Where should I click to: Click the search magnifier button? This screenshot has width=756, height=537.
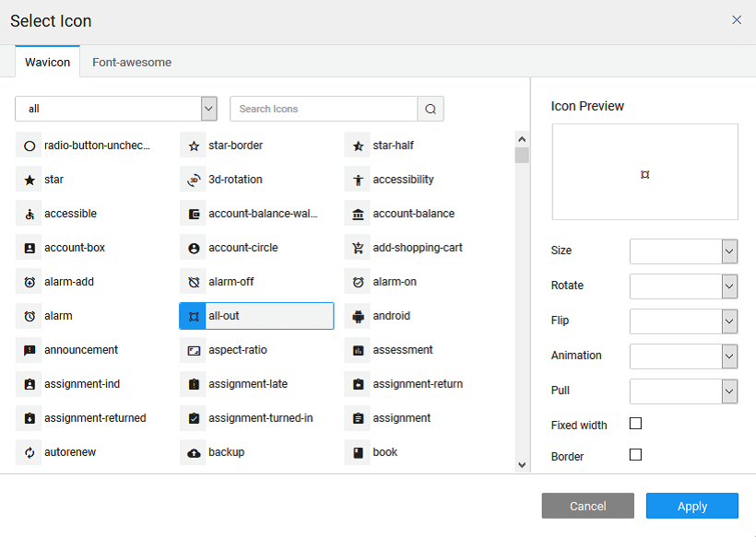tap(431, 109)
